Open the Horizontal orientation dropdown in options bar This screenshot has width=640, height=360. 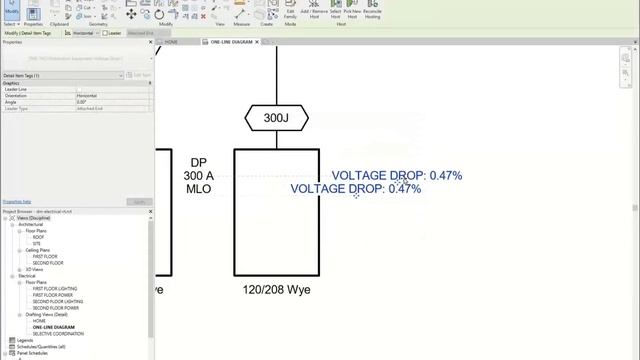click(87, 33)
